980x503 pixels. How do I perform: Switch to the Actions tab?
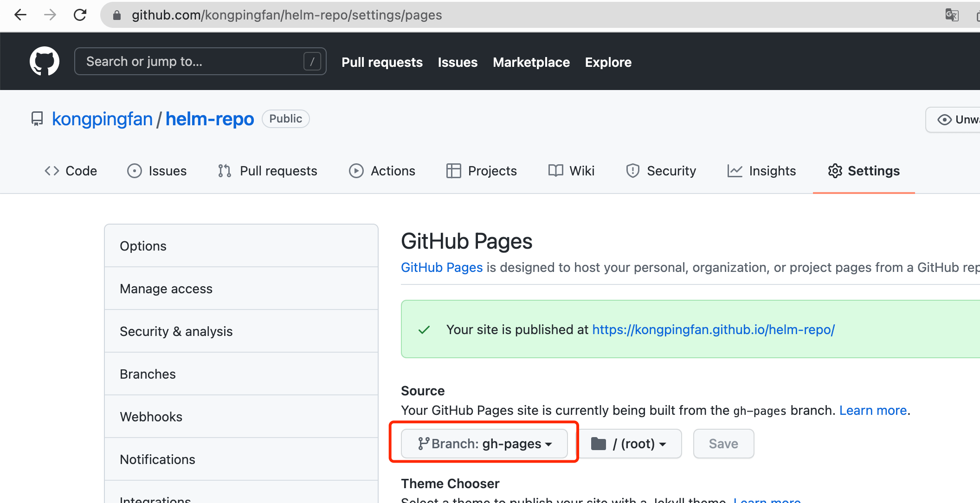tap(382, 171)
